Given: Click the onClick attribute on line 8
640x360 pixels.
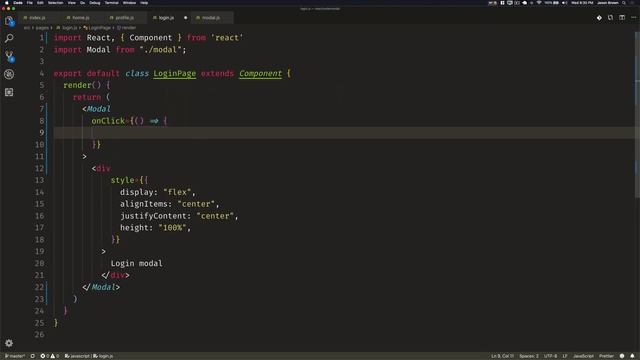Looking at the screenshot, I should point(108,121).
